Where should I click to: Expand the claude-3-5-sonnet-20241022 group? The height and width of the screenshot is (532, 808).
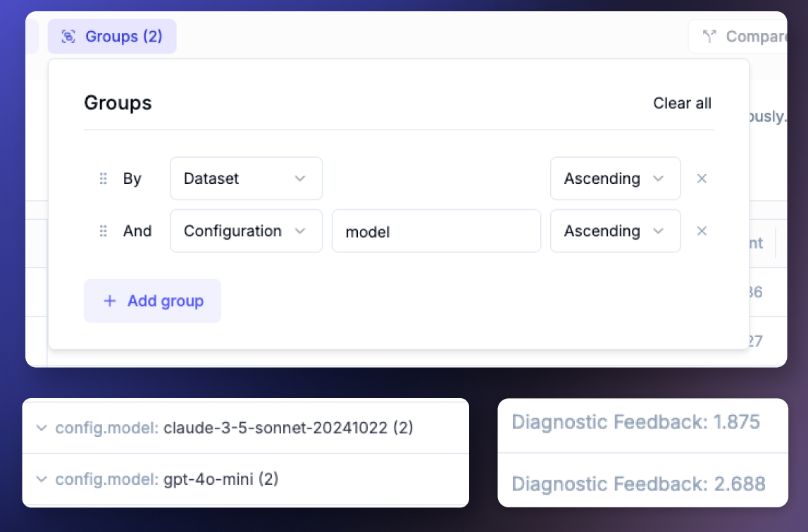(x=42, y=427)
